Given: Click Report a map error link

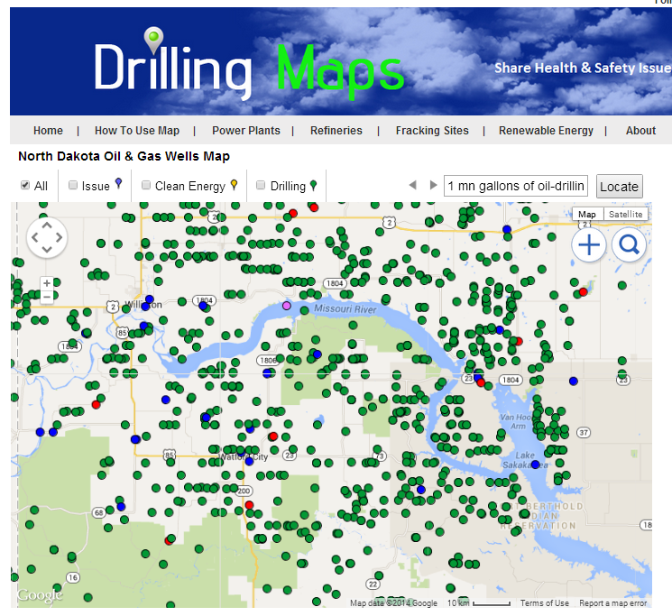Looking at the screenshot, I should (612, 602).
